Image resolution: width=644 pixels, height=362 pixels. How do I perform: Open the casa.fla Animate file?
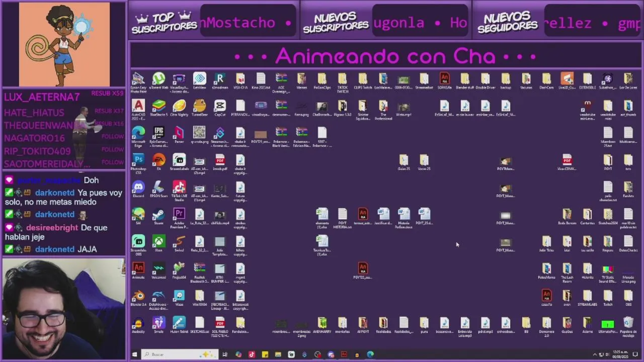point(546,299)
